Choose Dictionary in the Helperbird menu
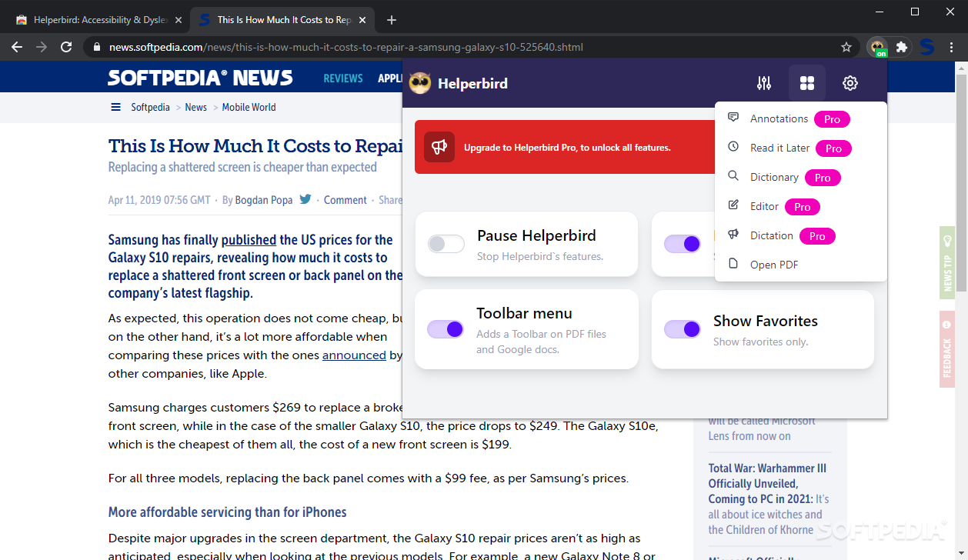The height and width of the screenshot is (560, 968). point(800,177)
